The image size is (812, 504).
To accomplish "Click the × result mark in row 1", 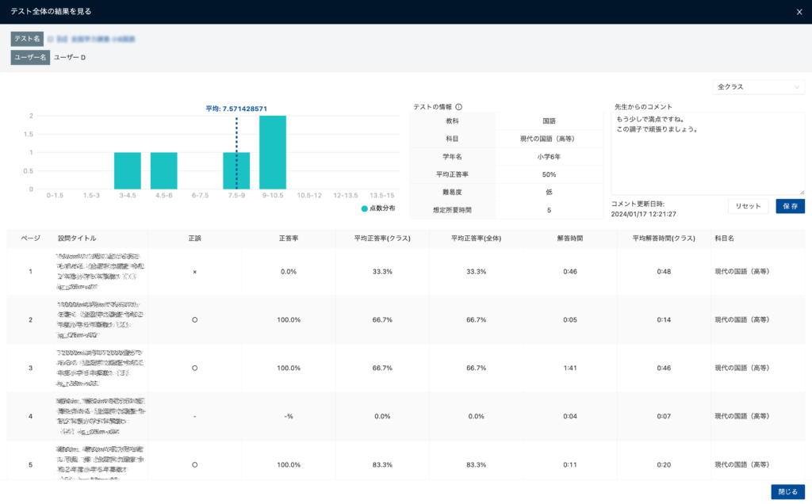I will coord(195,272).
